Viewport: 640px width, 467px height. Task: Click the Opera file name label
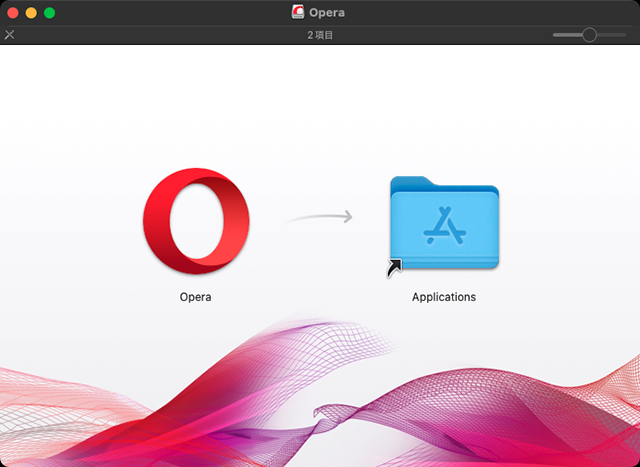click(x=196, y=297)
